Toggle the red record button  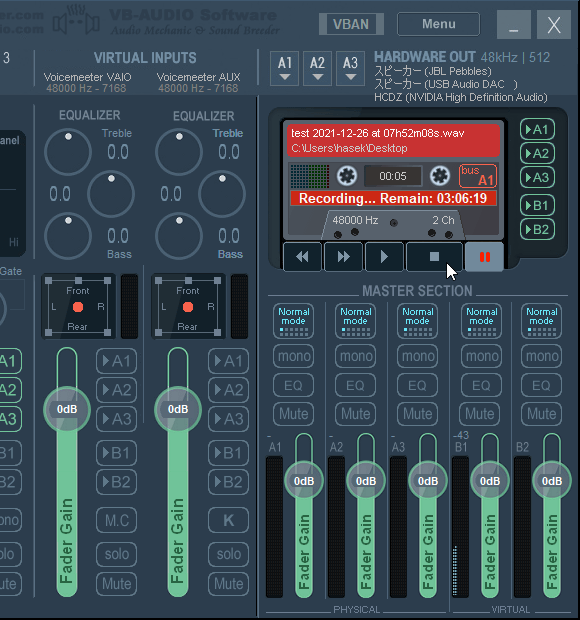484,257
